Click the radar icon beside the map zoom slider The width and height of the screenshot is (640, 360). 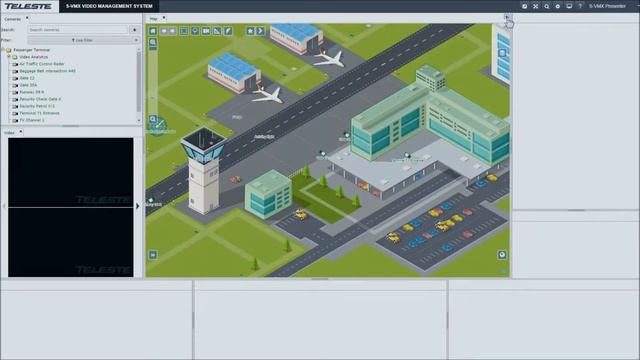[x=157, y=126]
